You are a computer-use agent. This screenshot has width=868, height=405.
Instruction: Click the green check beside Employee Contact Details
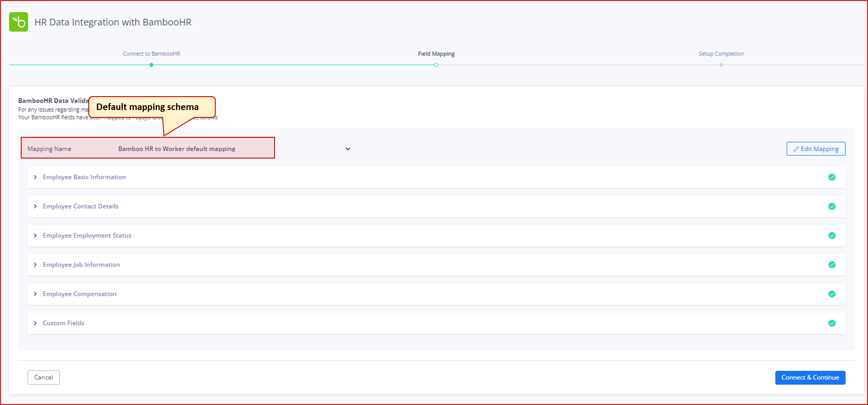[832, 206]
